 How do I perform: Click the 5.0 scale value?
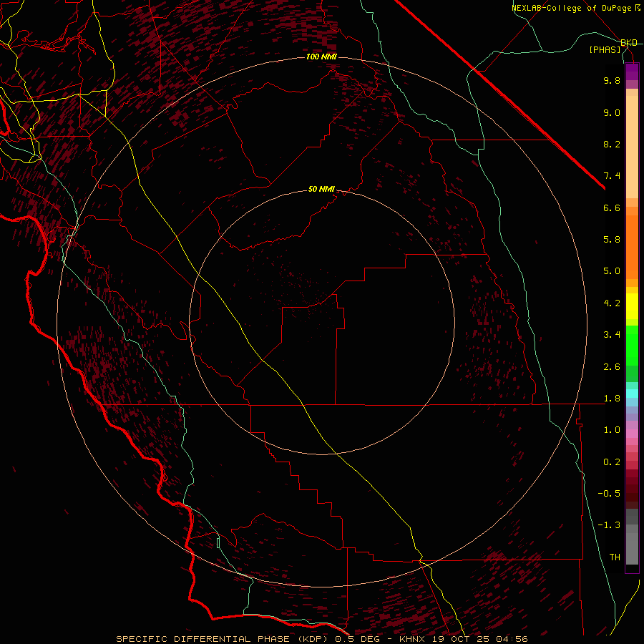(x=612, y=271)
